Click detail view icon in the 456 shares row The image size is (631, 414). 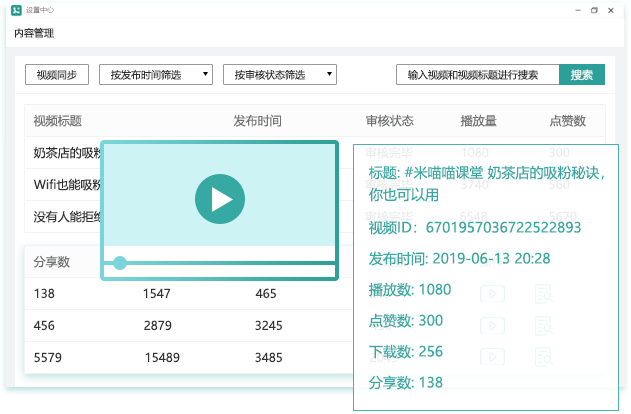click(x=544, y=326)
